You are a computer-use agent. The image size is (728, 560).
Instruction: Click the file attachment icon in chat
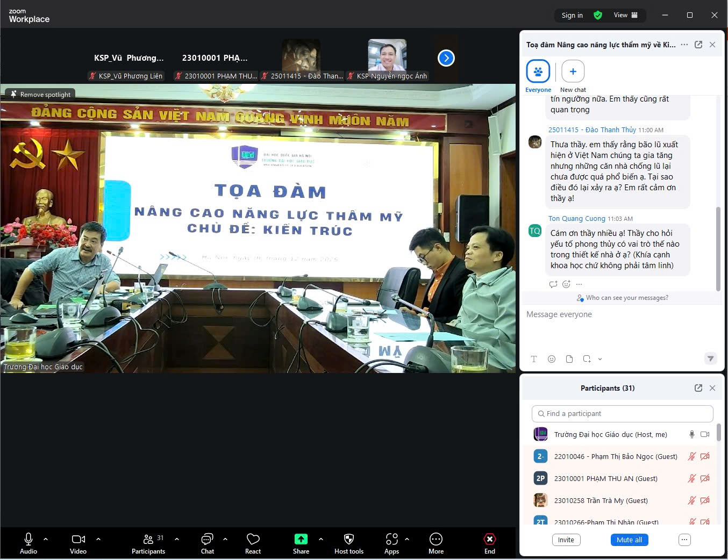[x=569, y=359]
